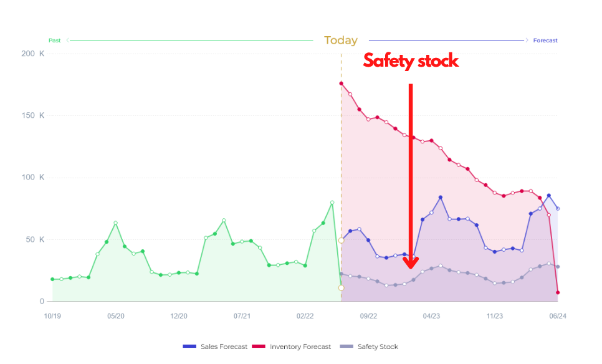This screenshot has width=602, height=364.
Task: Click the red Inventory Forecast legend swatch
Action: (259, 347)
